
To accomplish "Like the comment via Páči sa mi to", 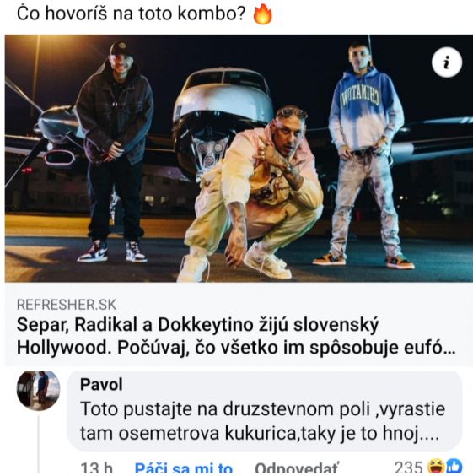I will [184, 468].
